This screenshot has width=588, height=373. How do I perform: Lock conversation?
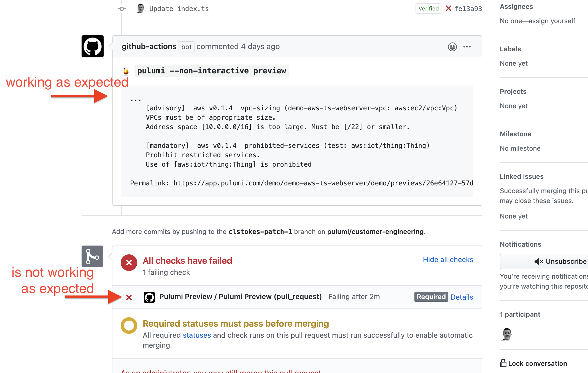534,363
